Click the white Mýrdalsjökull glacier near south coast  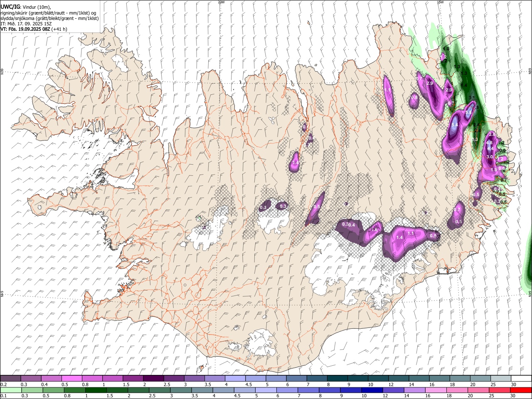[x=261, y=343]
